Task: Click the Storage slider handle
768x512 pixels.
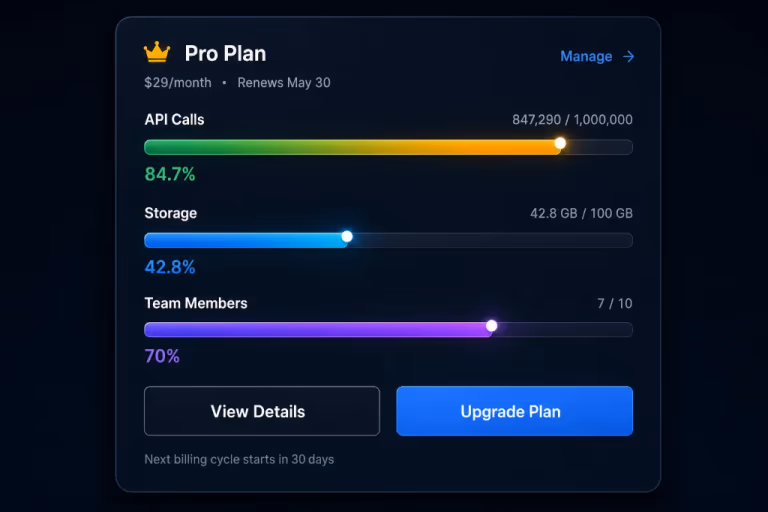Action: point(347,237)
